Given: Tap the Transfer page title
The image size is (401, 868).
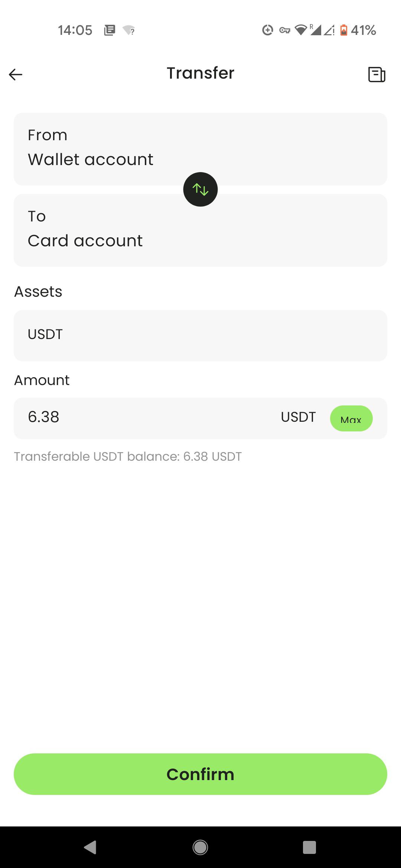Looking at the screenshot, I should tap(200, 73).
